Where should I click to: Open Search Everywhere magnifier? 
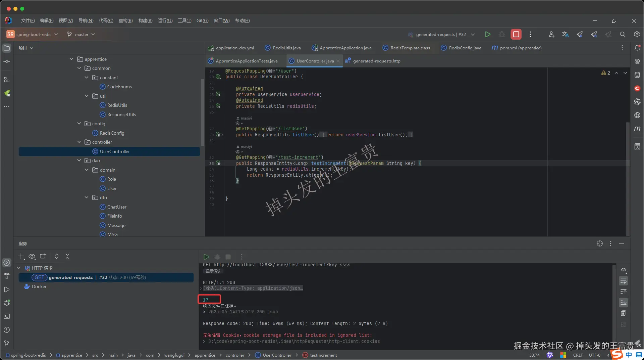coord(623,34)
